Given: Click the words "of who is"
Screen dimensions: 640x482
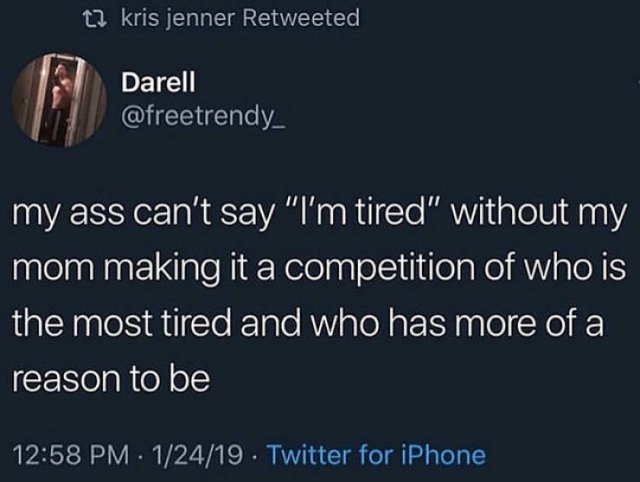Looking at the screenshot, I should coord(556,268).
